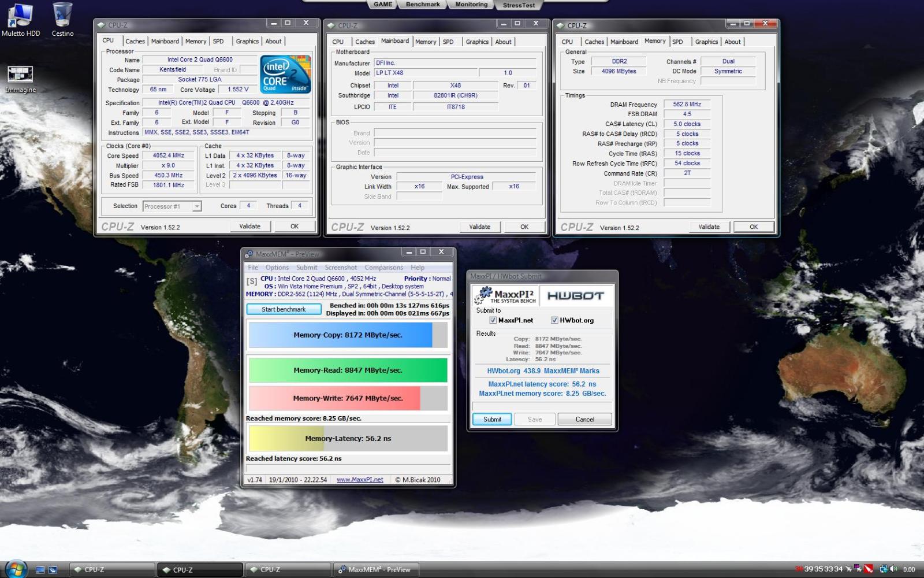Click the MaxxMEM window title gear icon
The height and width of the screenshot is (578, 924).
249,254
